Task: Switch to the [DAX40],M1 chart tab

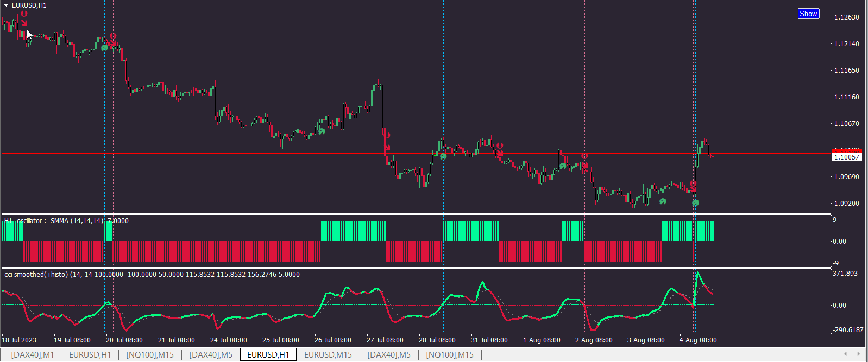Action: 33,354
